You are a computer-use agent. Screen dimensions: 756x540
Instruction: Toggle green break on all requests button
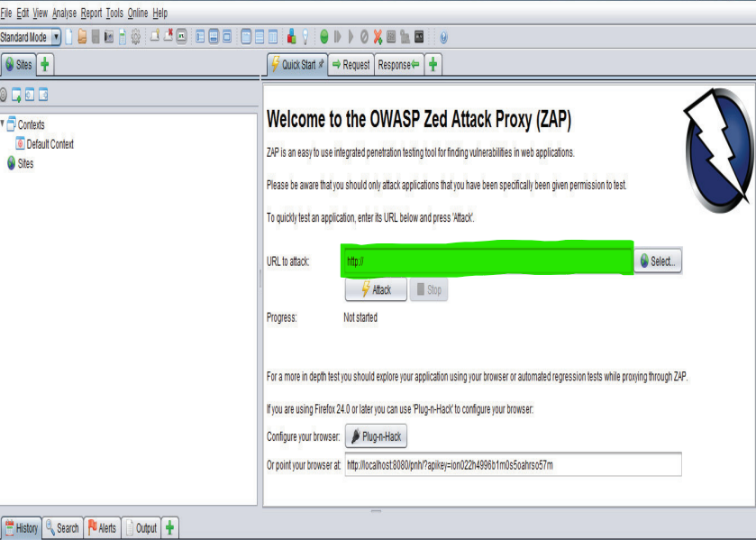324,37
